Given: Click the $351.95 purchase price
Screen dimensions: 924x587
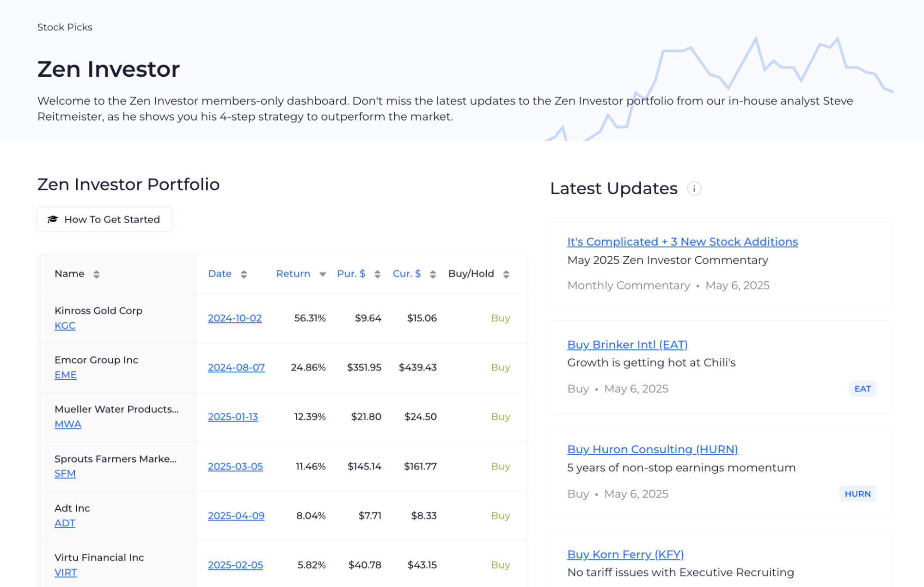Looking at the screenshot, I should pyautogui.click(x=364, y=367).
